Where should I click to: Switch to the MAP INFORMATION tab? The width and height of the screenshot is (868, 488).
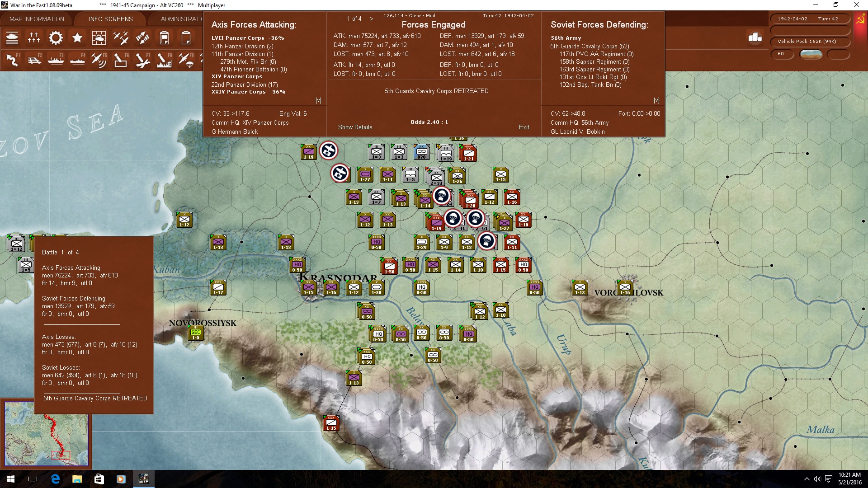pos(37,19)
